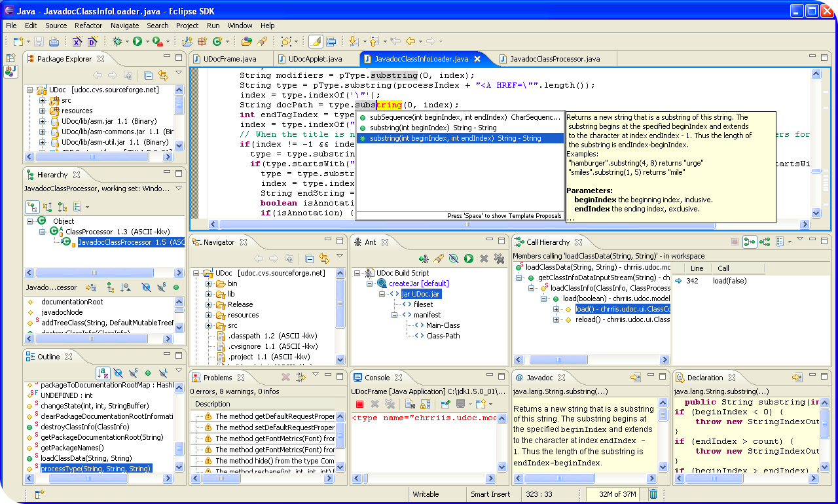Select substring(int beginIndex) proposal
This screenshot has width=838, height=504.
[460, 128]
